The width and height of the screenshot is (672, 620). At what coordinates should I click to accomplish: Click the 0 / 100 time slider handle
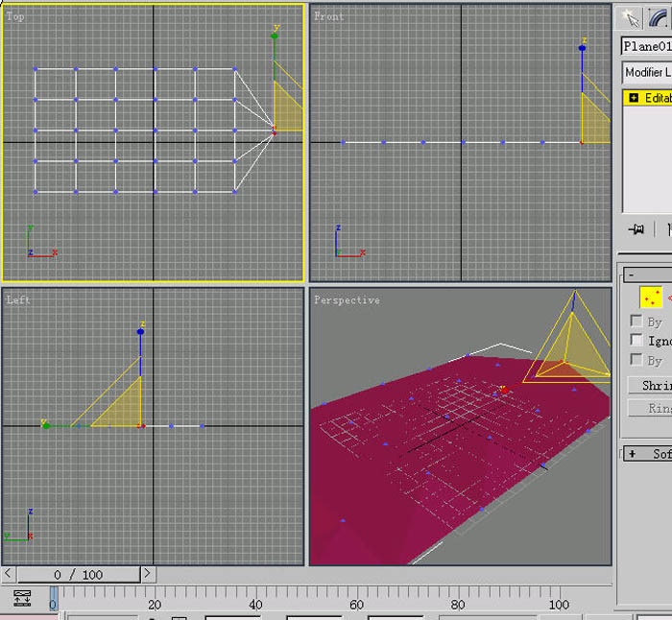coord(79,575)
